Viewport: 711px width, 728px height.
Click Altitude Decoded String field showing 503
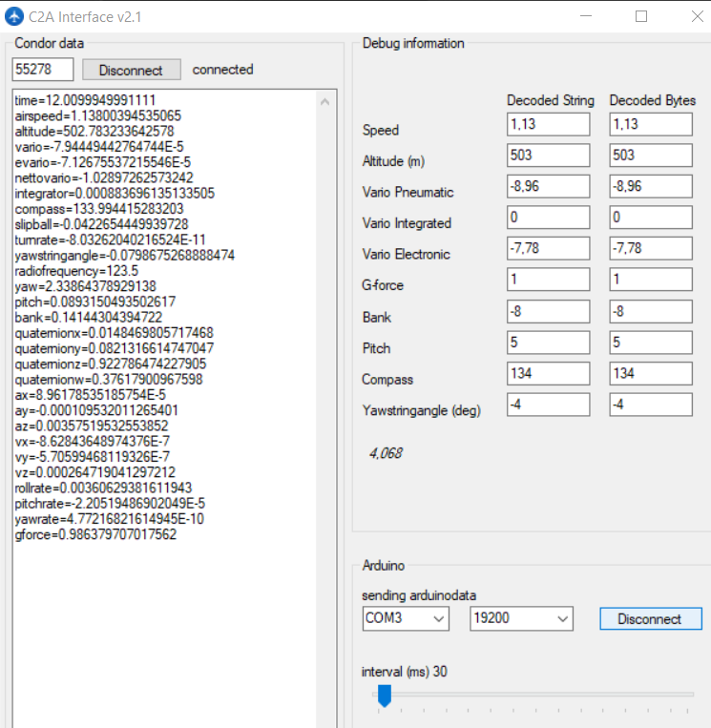(x=549, y=156)
